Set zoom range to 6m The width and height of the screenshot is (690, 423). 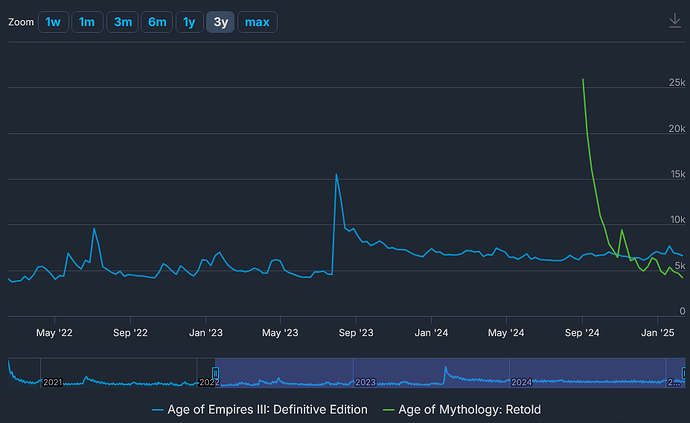click(x=157, y=22)
